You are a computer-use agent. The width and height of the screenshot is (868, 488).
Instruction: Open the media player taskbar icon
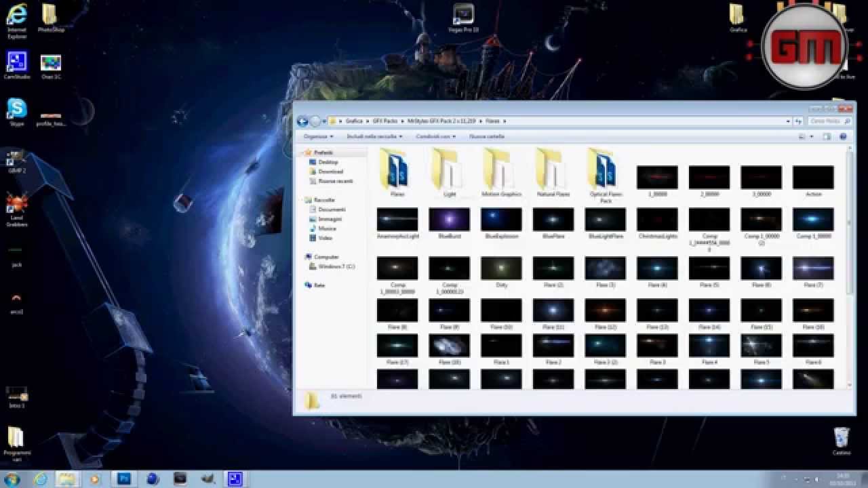[x=95, y=479]
